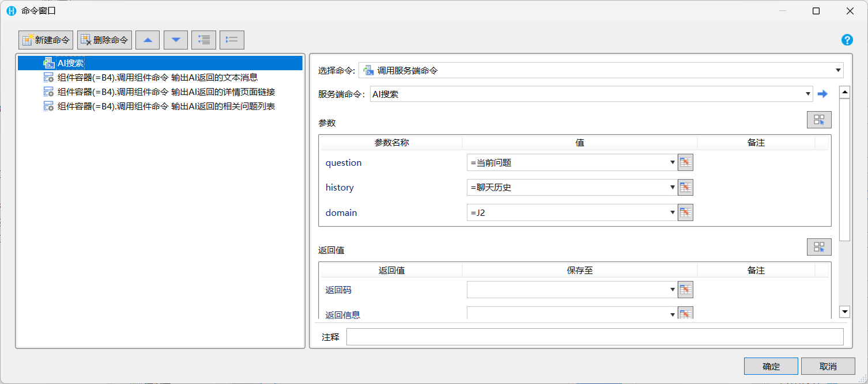The height and width of the screenshot is (384, 868).
Task: Click the decrease indent toolbar icon
Action: (x=232, y=40)
